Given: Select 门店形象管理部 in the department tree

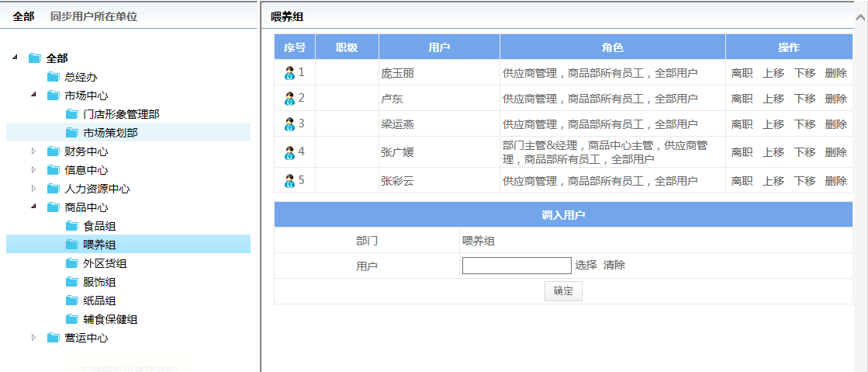Looking at the screenshot, I should point(121,114).
